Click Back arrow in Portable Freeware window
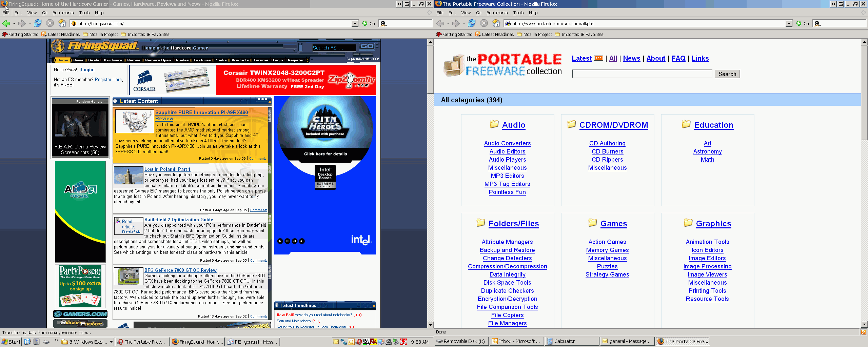Screen dimensions: 868x347 click(440, 23)
